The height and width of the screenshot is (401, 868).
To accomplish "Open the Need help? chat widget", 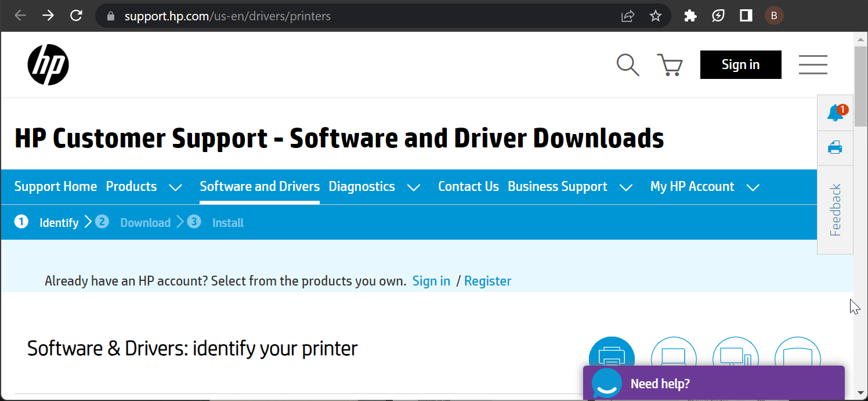I will click(x=714, y=384).
